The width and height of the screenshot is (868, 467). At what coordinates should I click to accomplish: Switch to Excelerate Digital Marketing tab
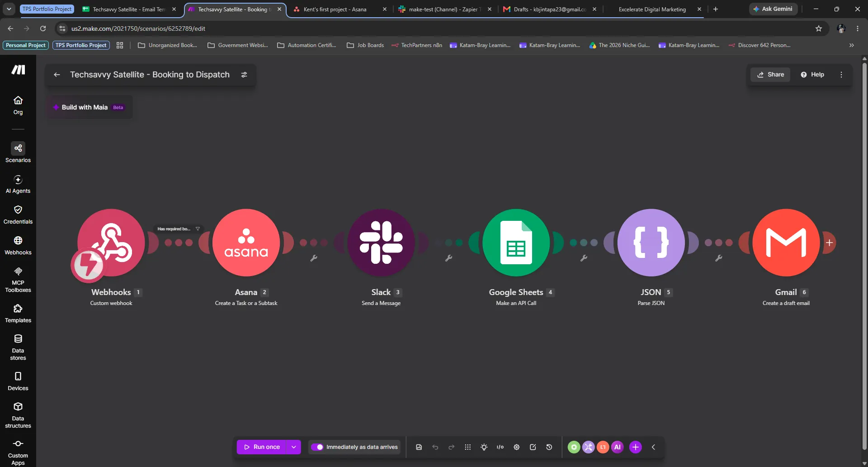652,9
